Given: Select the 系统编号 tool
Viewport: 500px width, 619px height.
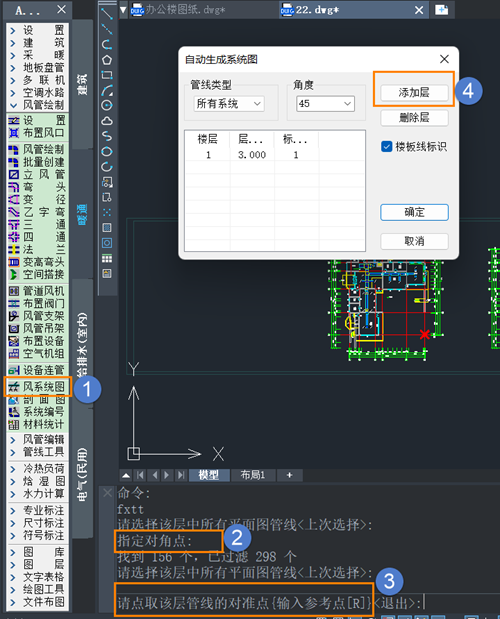Looking at the screenshot, I should tap(37, 412).
